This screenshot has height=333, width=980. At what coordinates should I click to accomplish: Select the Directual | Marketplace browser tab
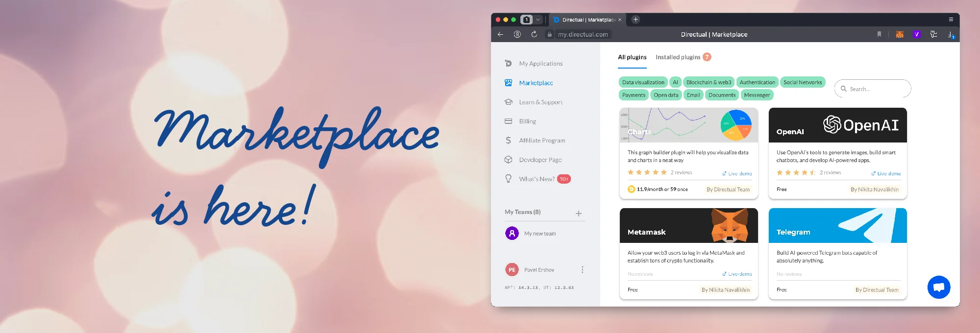click(588, 20)
